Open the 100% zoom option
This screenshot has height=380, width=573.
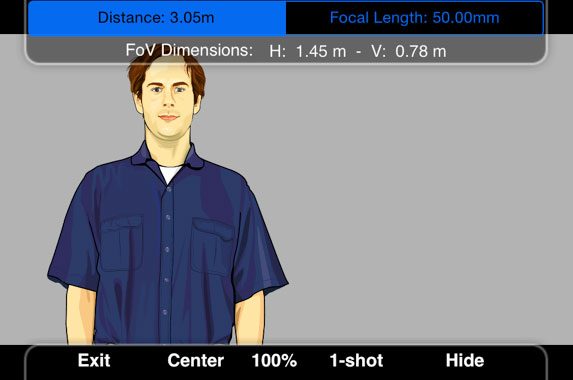point(274,361)
